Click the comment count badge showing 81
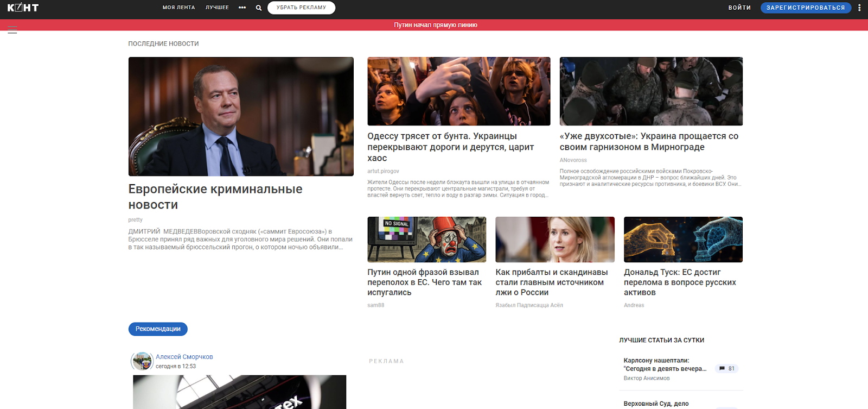This screenshot has height=409, width=868. click(x=727, y=369)
